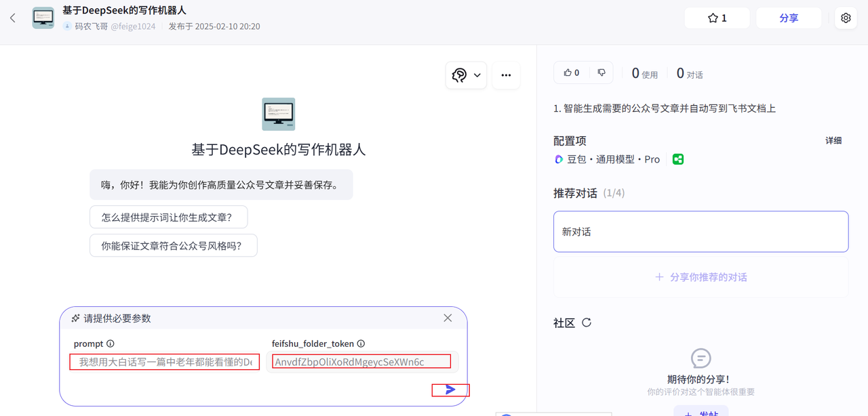Open the three-dot more options menu
The width and height of the screenshot is (868, 416).
pyautogui.click(x=506, y=75)
